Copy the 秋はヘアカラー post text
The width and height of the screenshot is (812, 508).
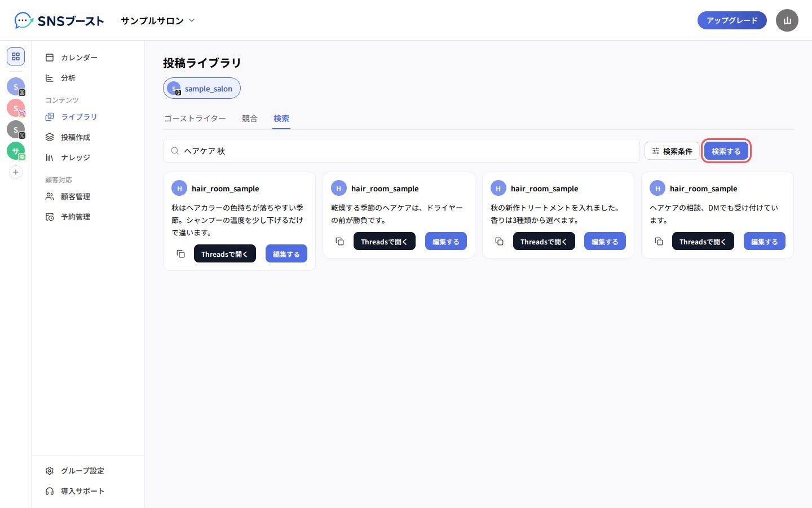[180, 254]
